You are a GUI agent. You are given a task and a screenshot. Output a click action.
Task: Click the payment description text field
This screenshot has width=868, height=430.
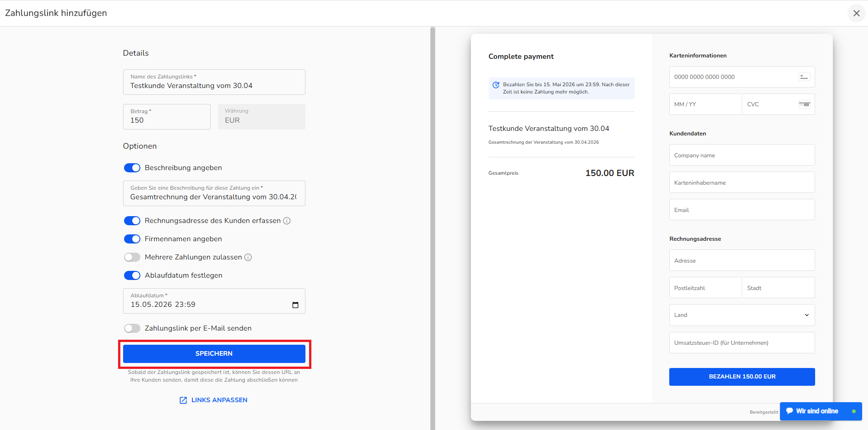(x=214, y=193)
